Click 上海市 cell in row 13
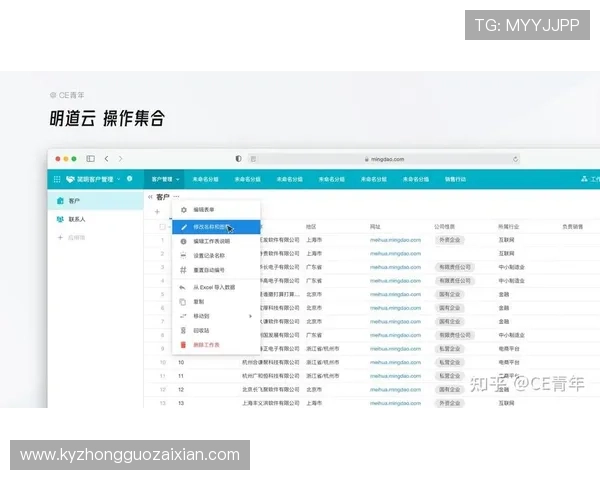This screenshot has width=600, height=480. [314, 403]
